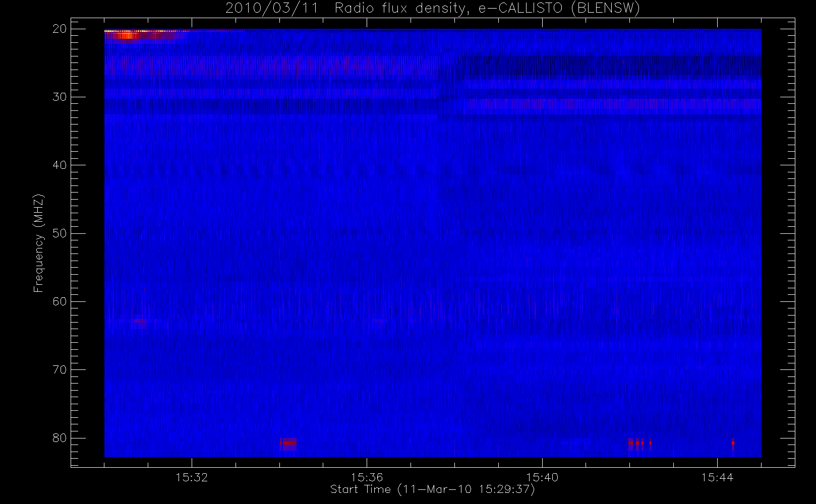Click the lone red spike near 15:44 at 81 MHz
This screenshot has height=504, width=816.
(733, 444)
